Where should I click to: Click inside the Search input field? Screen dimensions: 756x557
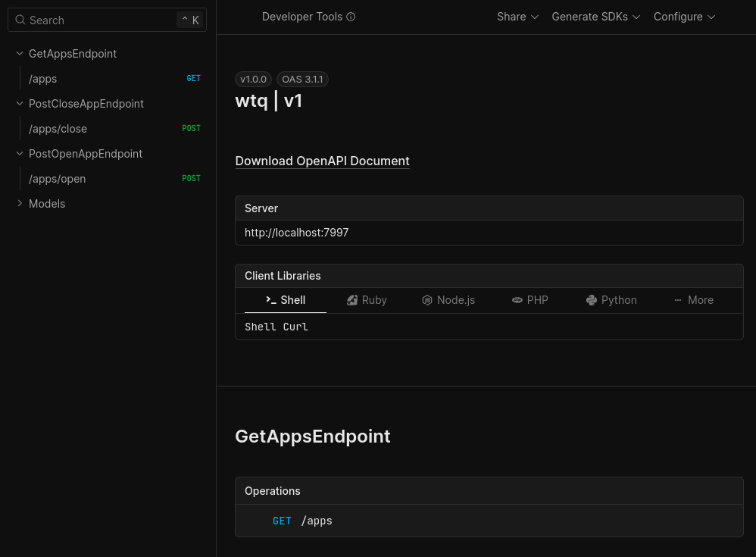pos(91,20)
